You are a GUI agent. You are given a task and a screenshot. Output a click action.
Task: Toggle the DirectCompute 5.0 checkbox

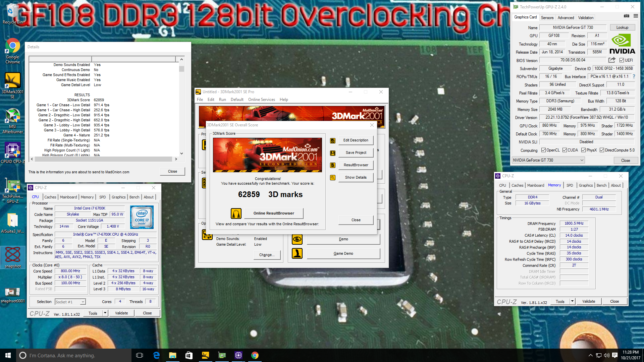[x=602, y=150]
